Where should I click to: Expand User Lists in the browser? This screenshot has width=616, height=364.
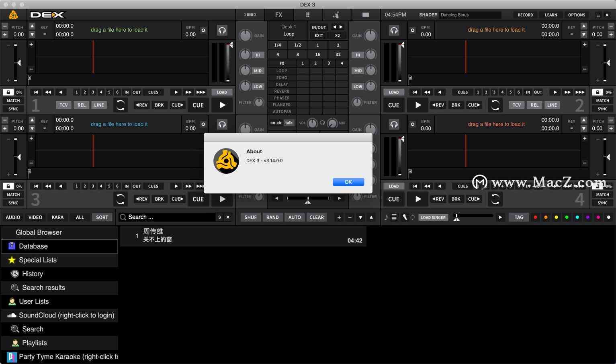(x=59, y=301)
